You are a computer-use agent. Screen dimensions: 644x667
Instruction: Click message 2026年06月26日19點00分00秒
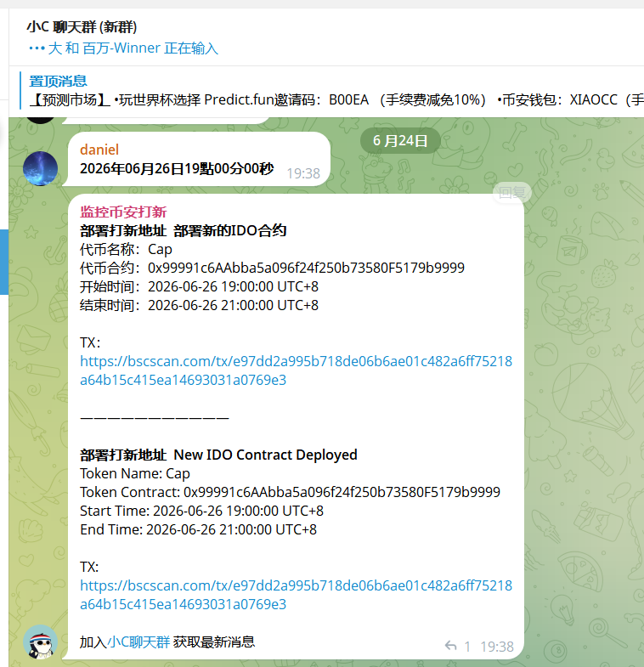click(x=177, y=169)
